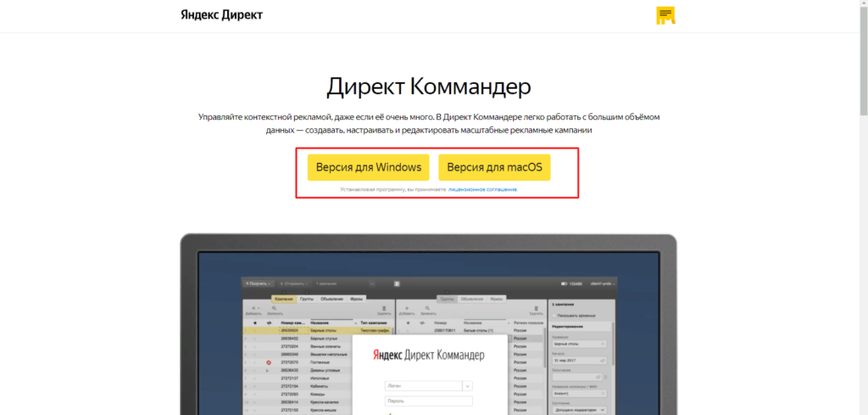This screenshot has width=868, height=415.
Task: Select left-pane Кампании tab in preview
Action: click(284, 299)
